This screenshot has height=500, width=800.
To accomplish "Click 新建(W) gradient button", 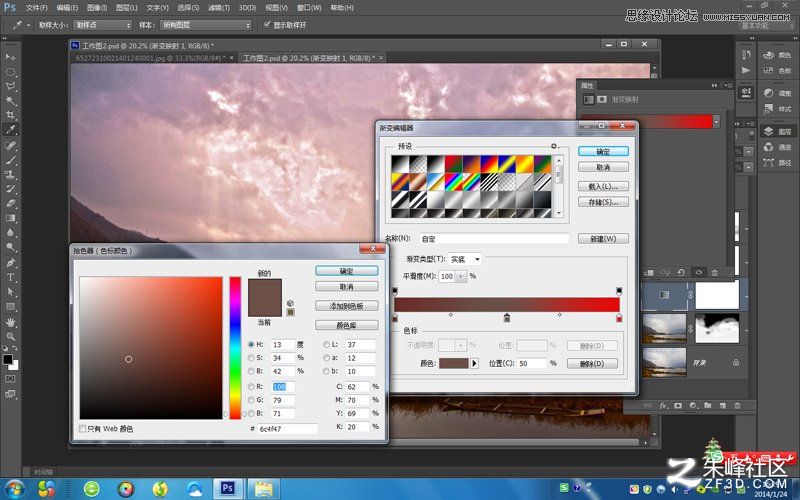I will click(603, 239).
